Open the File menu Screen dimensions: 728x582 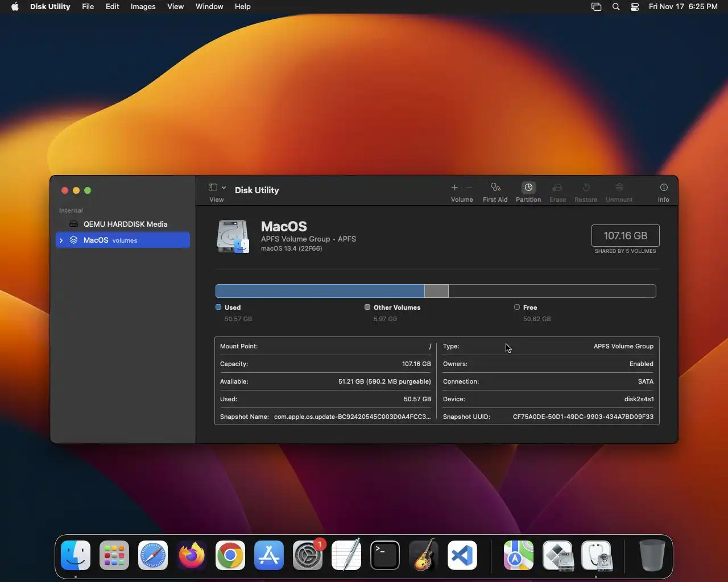[88, 7]
